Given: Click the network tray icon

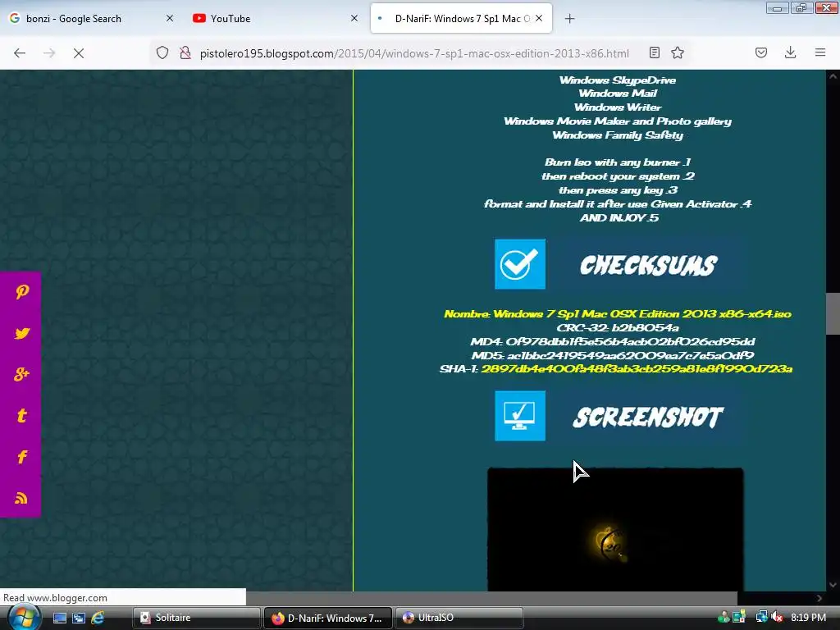Looking at the screenshot, I should pyautogui.click(x=761, y=618).
